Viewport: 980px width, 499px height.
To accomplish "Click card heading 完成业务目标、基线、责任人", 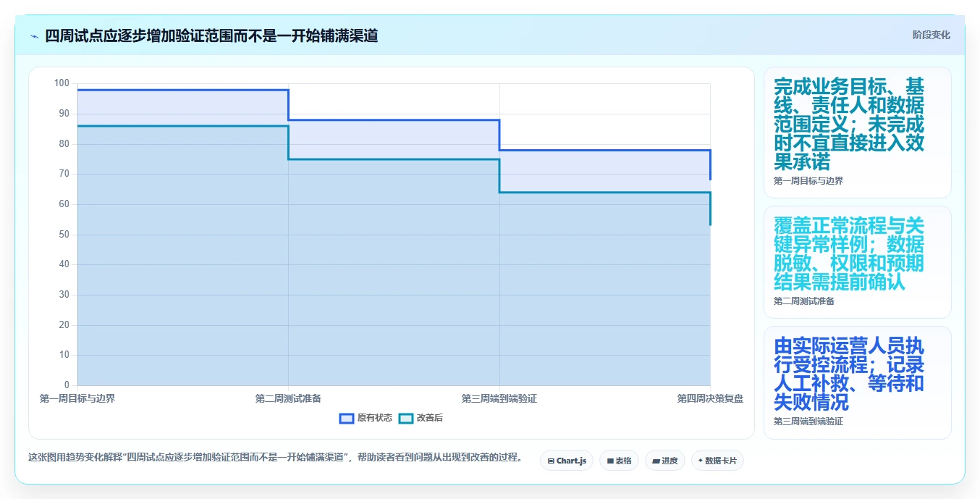I will [848, 124].
